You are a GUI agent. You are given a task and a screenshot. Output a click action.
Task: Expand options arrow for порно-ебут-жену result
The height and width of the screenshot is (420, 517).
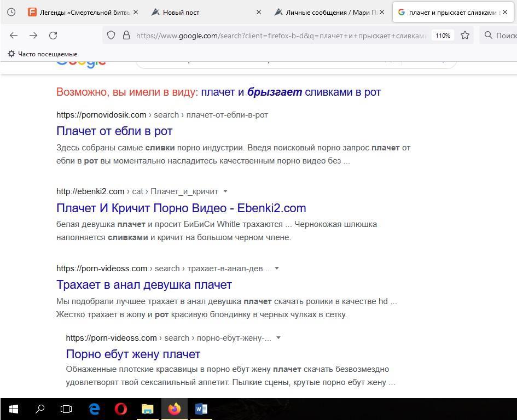[x=278, y=337]
